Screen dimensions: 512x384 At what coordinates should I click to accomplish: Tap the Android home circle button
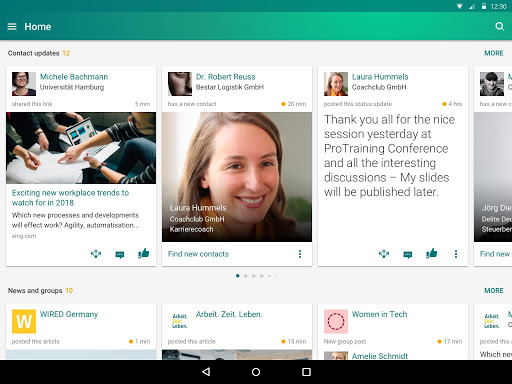[256, 372]
